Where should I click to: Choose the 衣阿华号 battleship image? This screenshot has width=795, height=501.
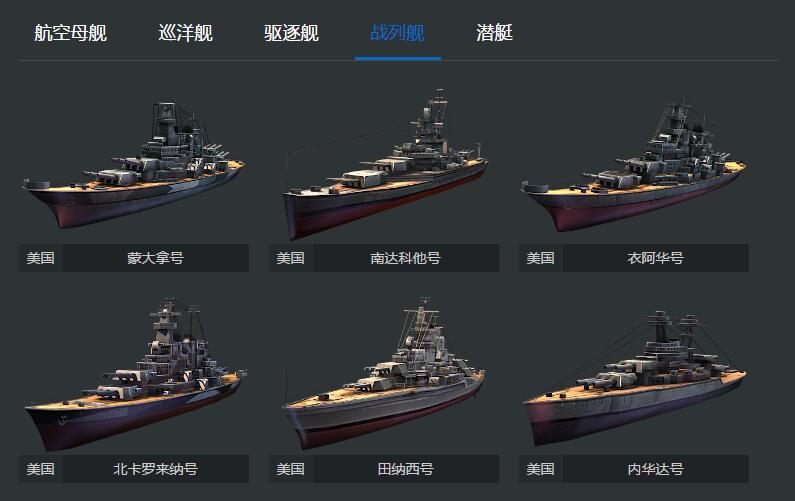[634, 164]
